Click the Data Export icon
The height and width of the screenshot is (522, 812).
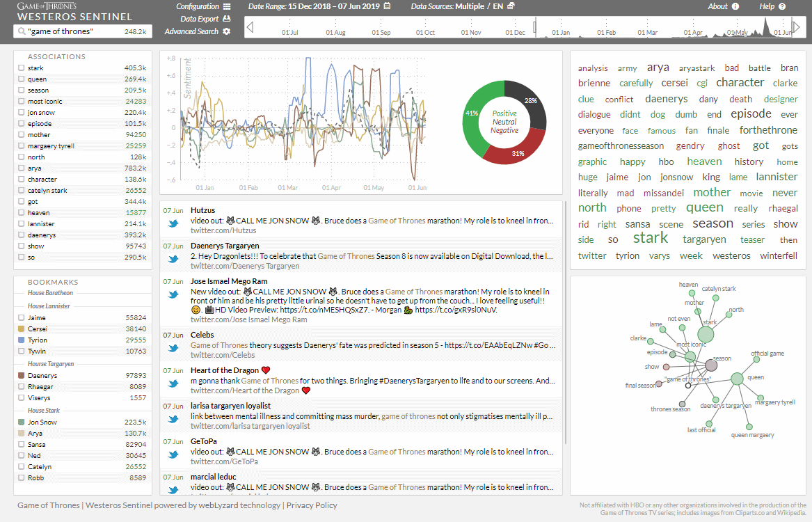click(x=226, y=19)
